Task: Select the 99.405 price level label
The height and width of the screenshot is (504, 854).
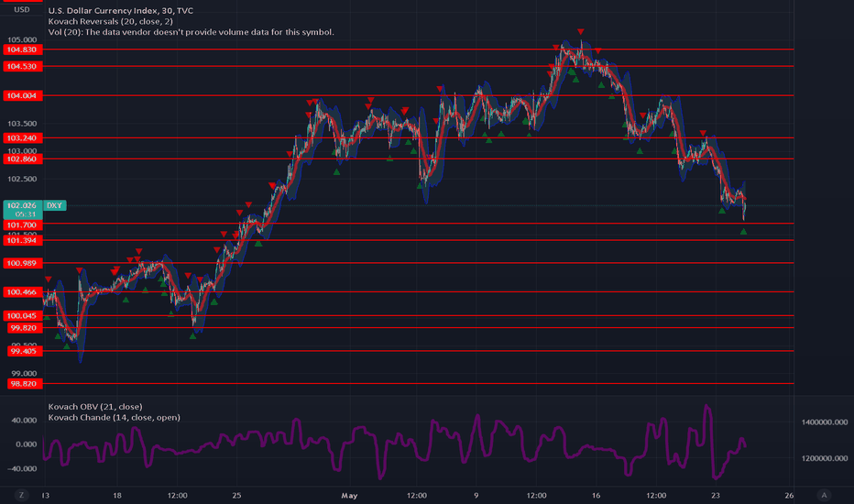Action: (x=25, y=352)
